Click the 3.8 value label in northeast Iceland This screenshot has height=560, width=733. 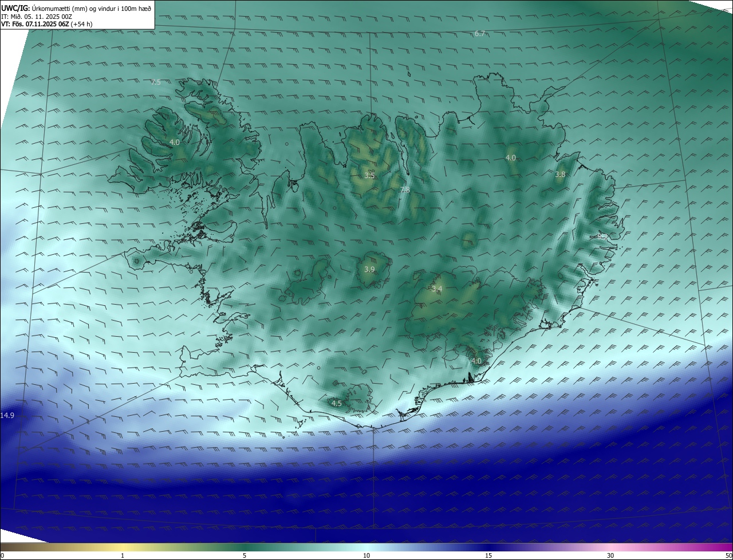[560, 174]
